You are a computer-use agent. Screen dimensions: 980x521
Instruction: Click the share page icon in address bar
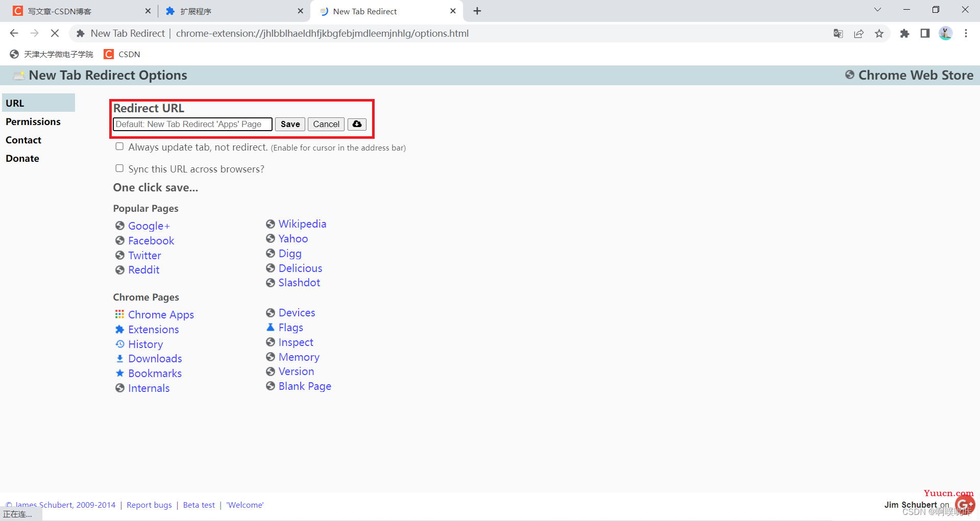pyautogui.click(x=859, y=33)
